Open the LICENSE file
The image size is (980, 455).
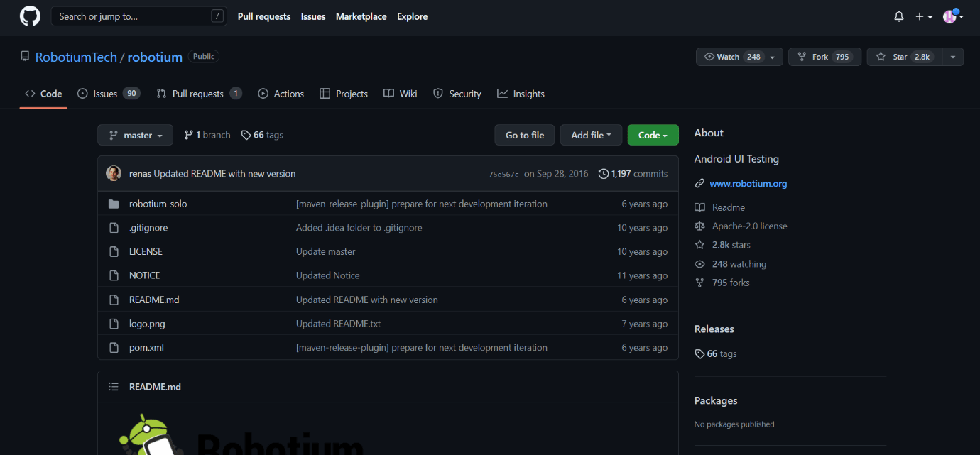(x=146, y=251)
